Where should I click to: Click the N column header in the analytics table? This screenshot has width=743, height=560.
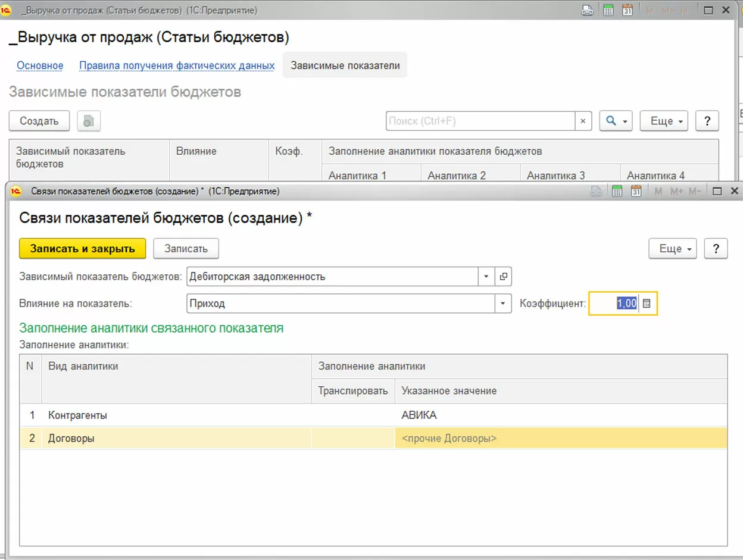30,378
